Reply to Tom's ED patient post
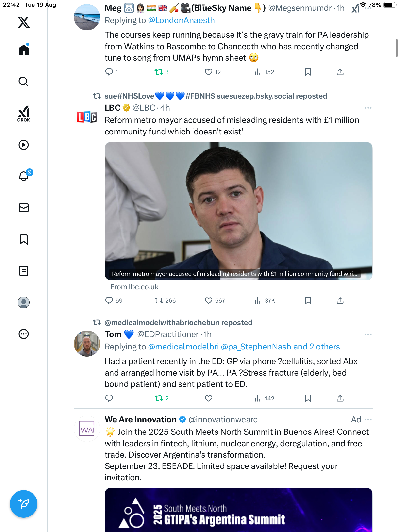Viewport: 399px width, 532px height. click(109, 398)
